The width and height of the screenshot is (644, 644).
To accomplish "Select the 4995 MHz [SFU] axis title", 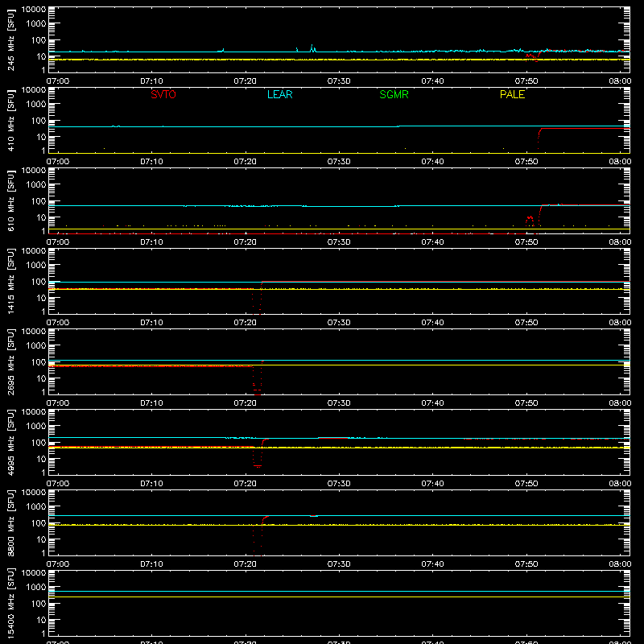I will (10, 442).
